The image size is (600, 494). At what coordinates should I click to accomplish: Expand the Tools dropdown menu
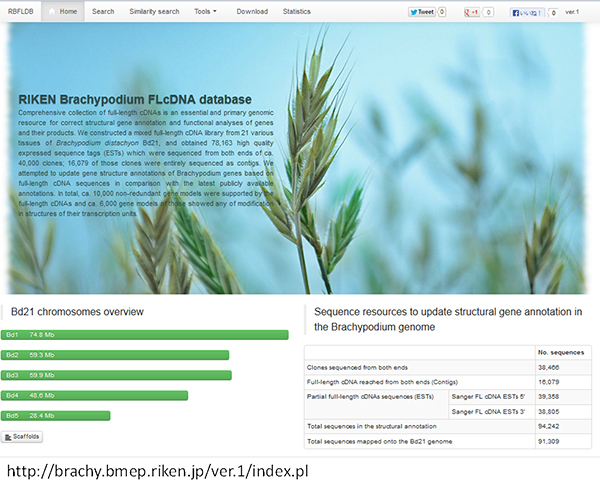pos(205,11)
